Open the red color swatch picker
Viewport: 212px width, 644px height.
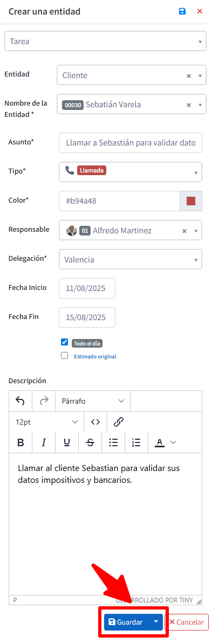191,201
